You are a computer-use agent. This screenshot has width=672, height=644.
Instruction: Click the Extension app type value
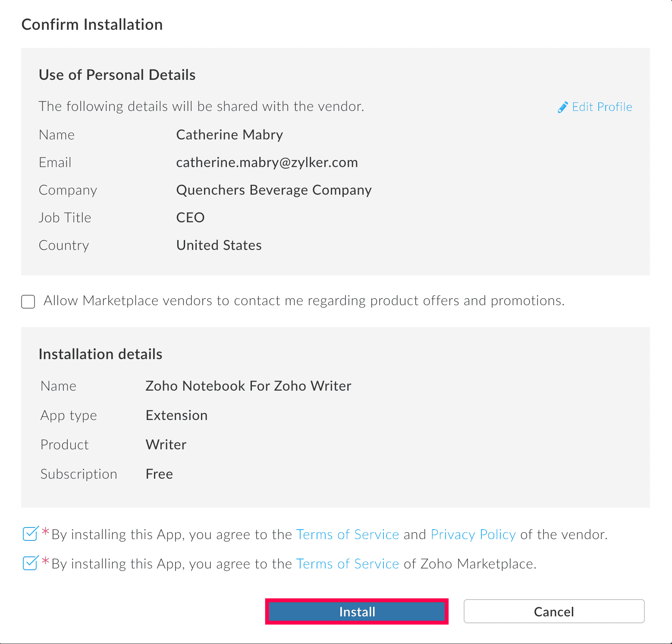[176, 415]
